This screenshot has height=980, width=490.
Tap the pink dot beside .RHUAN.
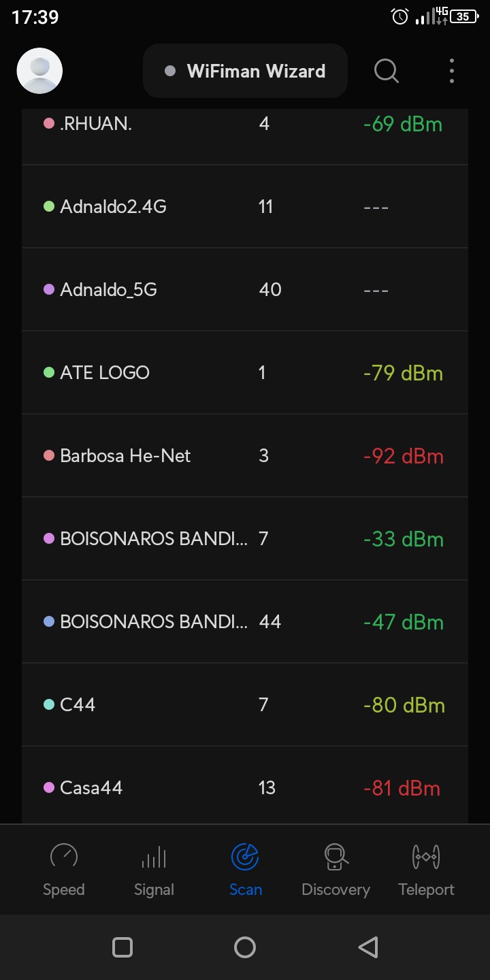click(x=49, y=124)
